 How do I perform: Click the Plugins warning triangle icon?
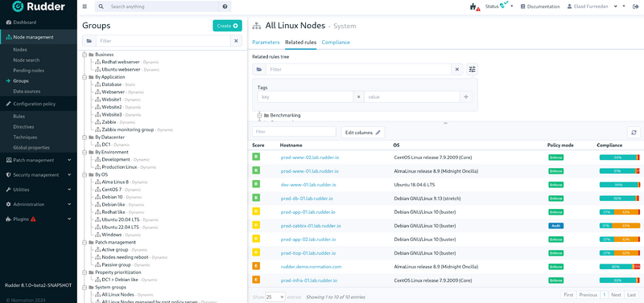tap(33, 219)
